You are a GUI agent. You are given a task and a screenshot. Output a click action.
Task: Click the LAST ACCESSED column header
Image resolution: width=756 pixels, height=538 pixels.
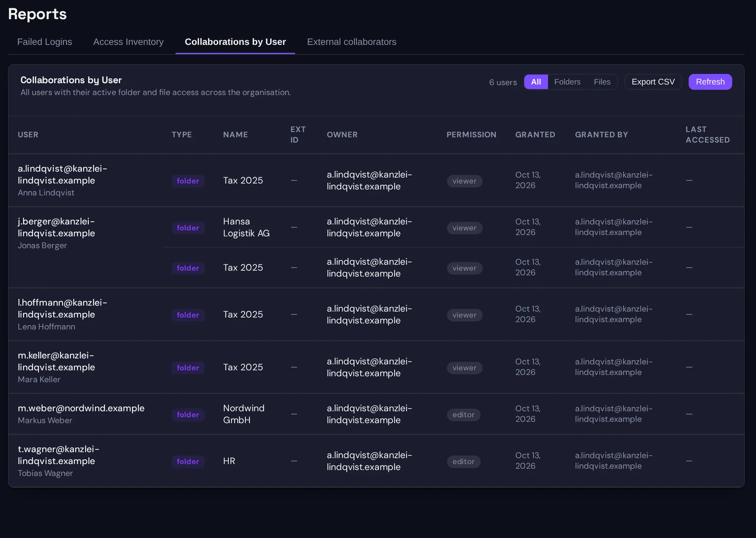pyautogui.click(x=707, y=135)
